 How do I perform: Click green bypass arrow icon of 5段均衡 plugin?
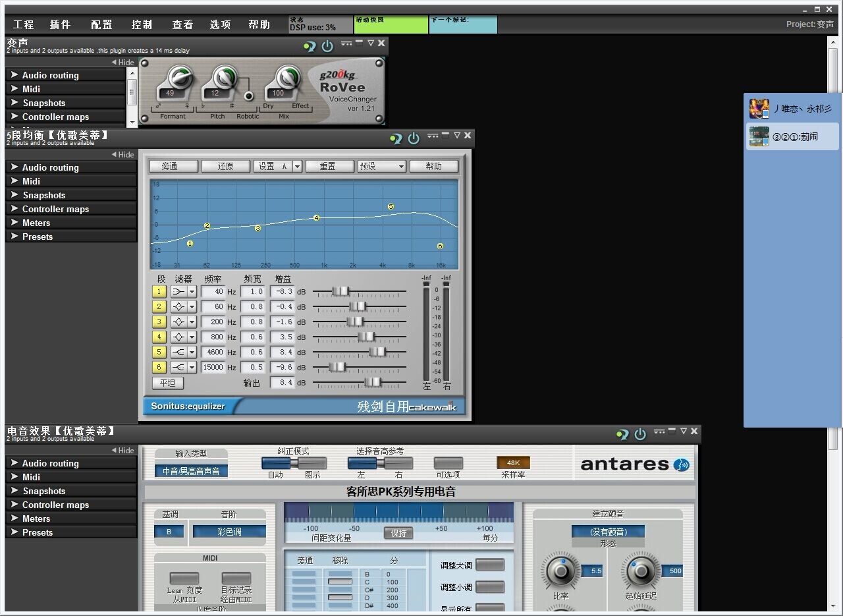coord(396,138)
